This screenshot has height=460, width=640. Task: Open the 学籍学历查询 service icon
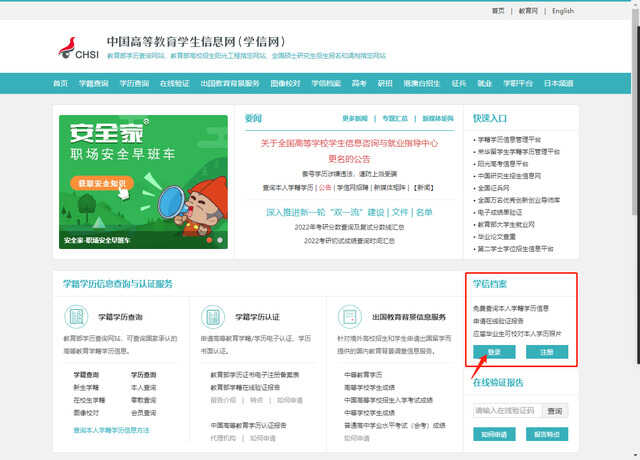(x=76, y=317)
